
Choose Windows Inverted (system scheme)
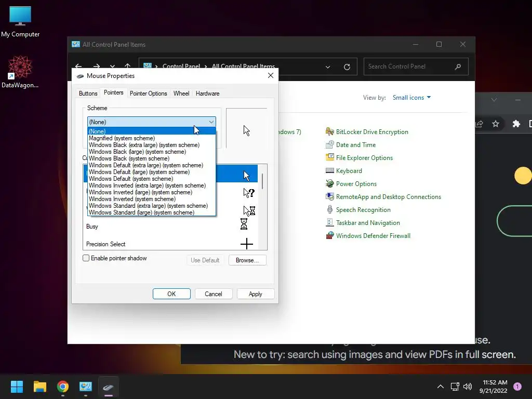[151, 199]
